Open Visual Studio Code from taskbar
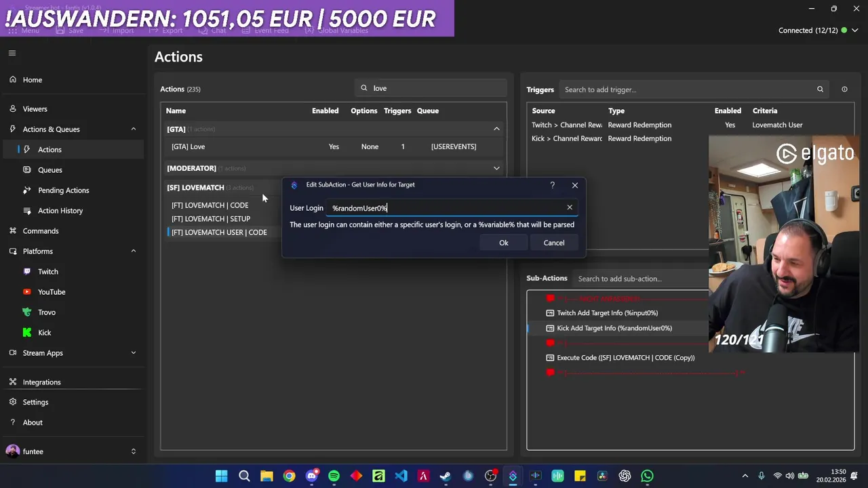 pos(401,476)
